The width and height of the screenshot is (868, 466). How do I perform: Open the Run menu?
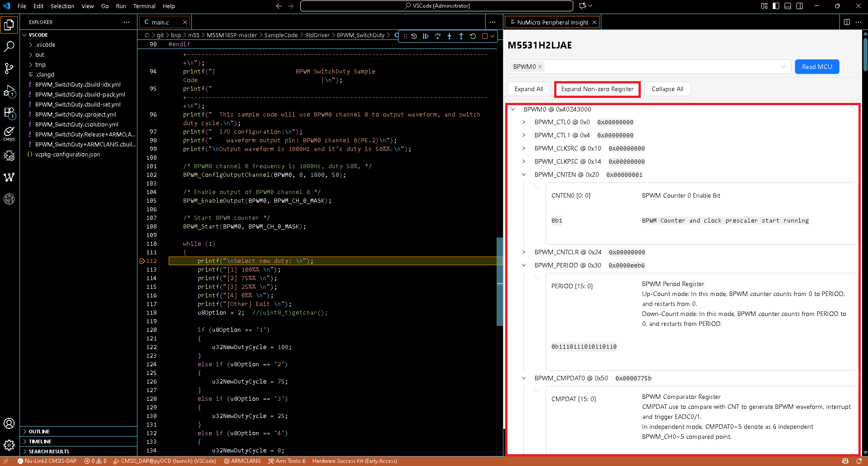pyautogui.click(x=121, y=6)
